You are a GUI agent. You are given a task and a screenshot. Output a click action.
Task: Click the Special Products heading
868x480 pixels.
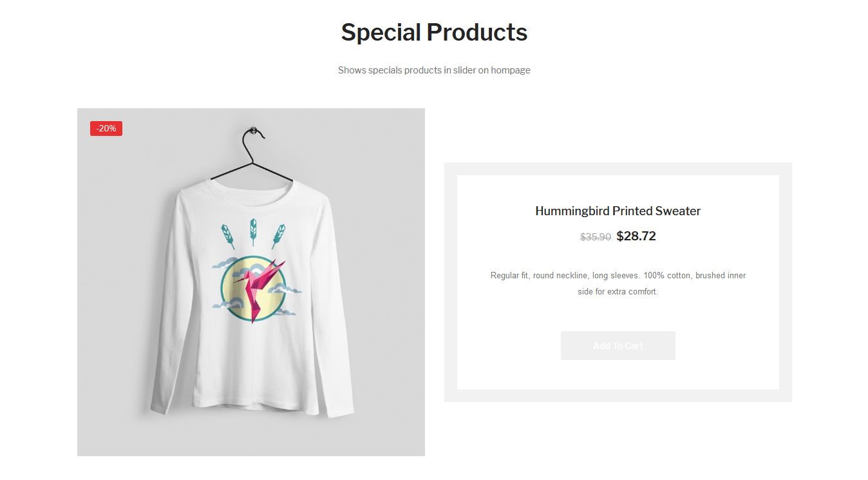pyautogui.click(x=434, y=32)
